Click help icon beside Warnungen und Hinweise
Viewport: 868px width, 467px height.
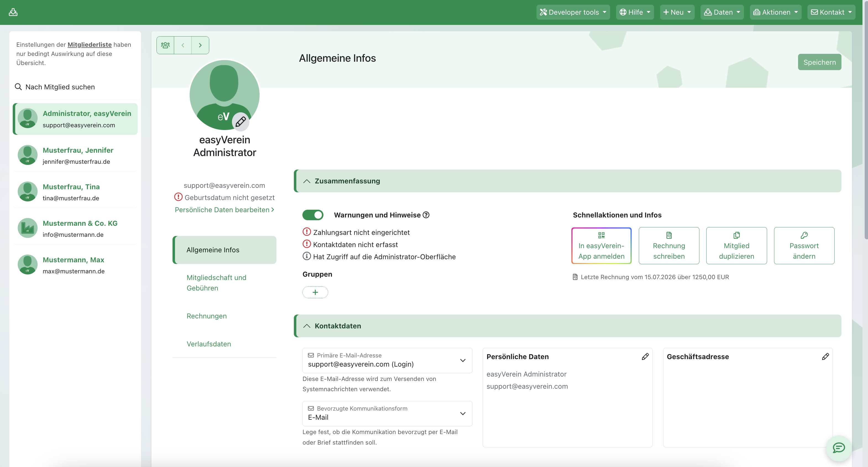pyautogui.click(x=426, y=215)
